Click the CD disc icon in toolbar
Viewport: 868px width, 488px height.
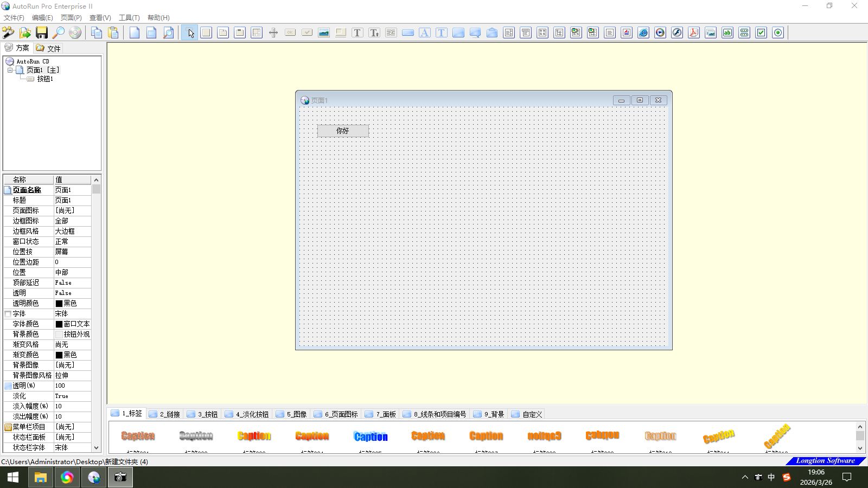click(x=75, y=33)
